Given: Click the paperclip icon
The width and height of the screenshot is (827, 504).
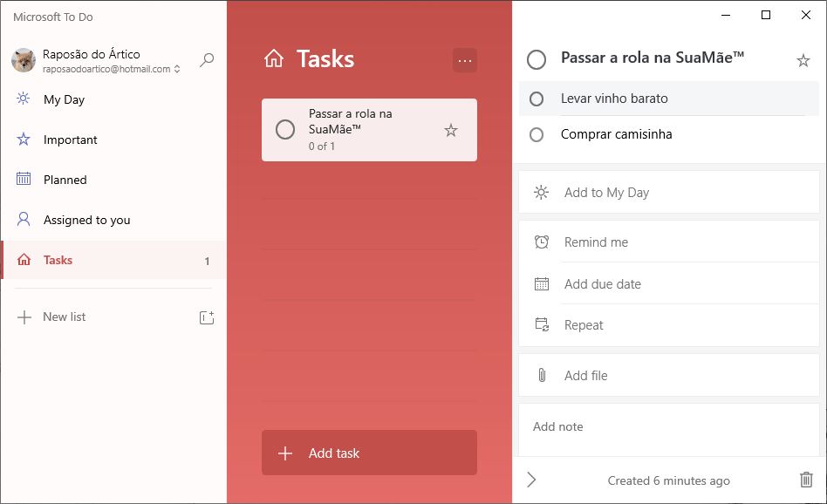Looking at the screenshot, I should coord(542,375).
